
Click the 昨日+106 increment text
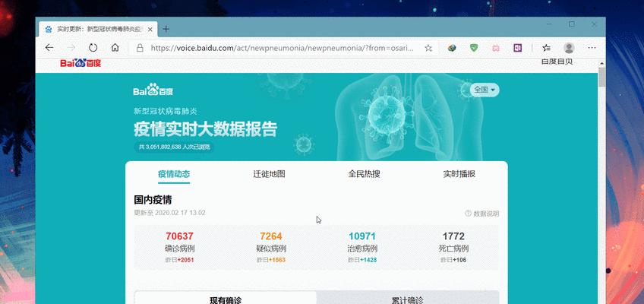click(x=453, y=260)
